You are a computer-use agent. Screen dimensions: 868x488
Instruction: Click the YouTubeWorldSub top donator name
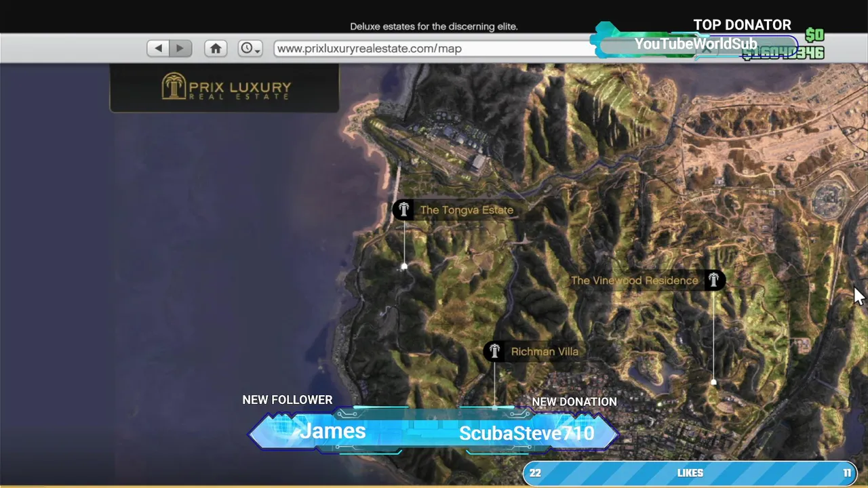(695, 44)
